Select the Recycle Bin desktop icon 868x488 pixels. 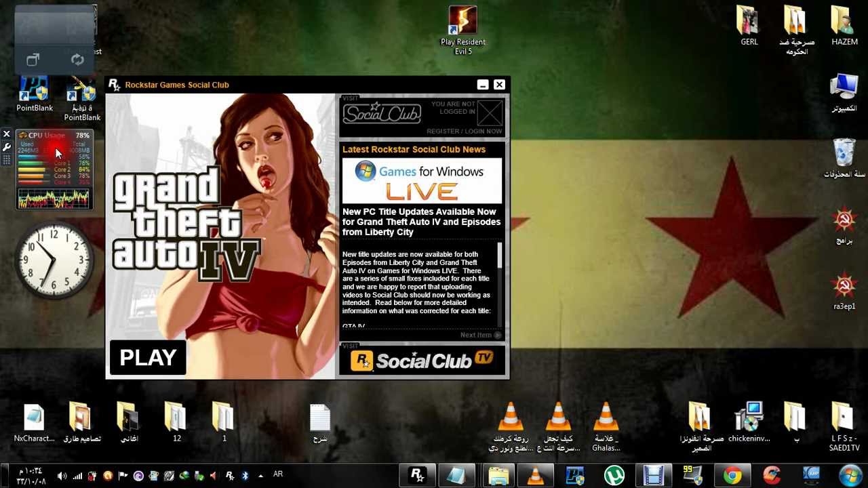click(x=844, y=159)
